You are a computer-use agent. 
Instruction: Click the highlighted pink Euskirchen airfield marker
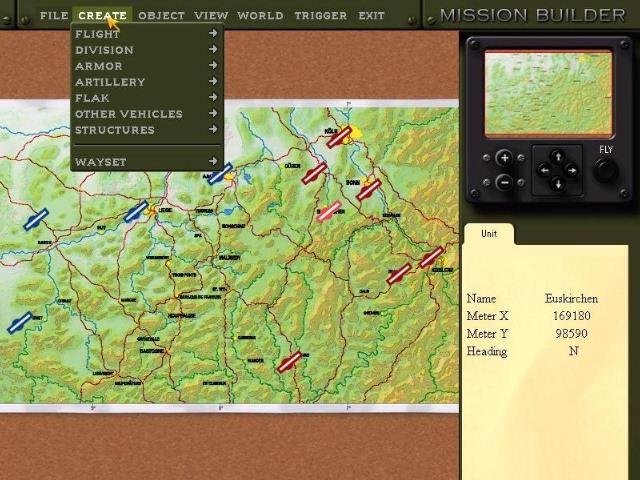click(329, 210)
